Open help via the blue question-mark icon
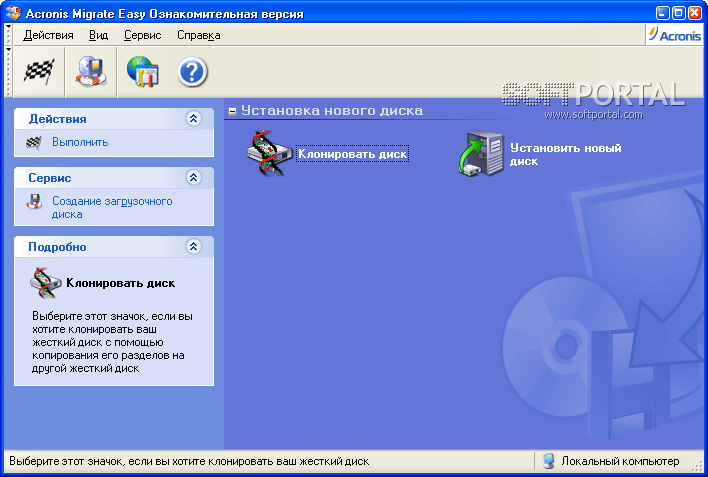Screen dimensions: 708x477 pos(192,72)
